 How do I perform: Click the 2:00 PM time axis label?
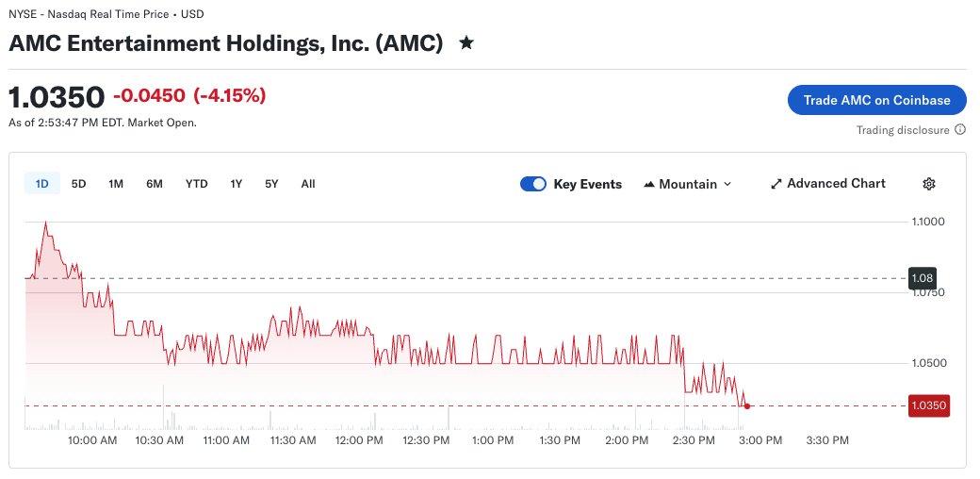tap(627, 440)
